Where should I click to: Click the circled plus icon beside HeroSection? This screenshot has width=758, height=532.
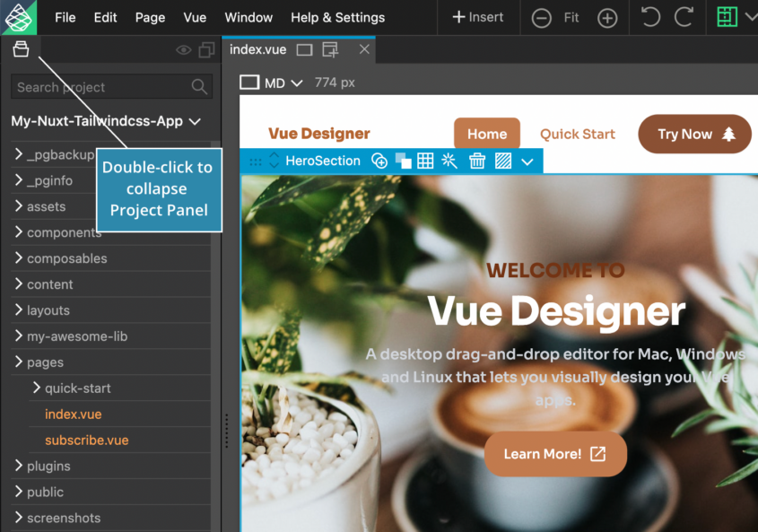379,161
